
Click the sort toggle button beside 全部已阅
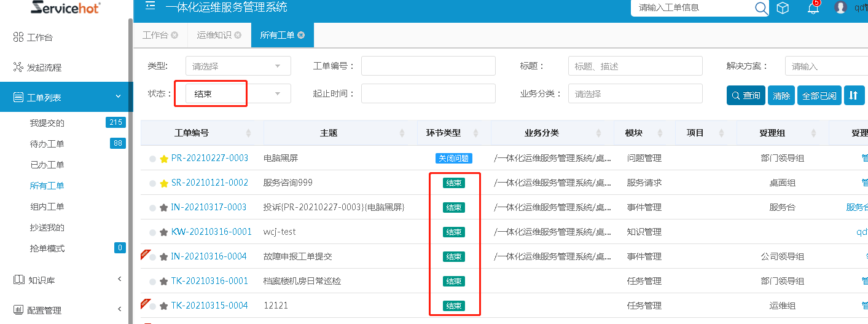pos(853,95)
